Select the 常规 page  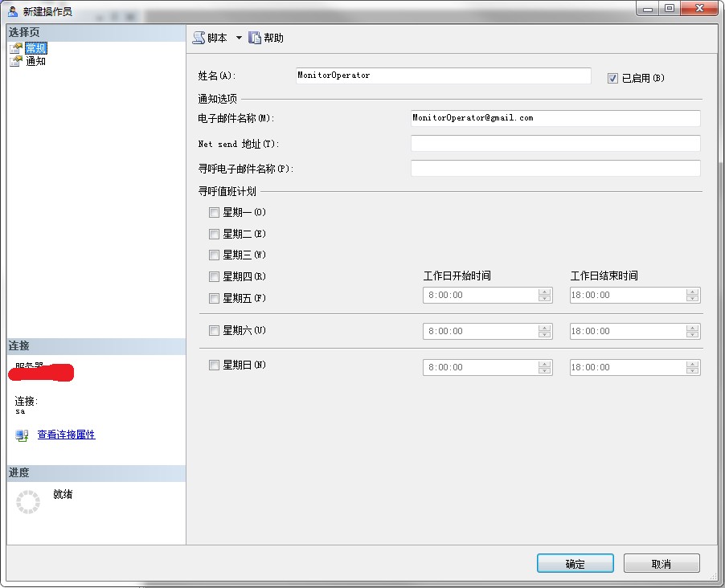(x=35, y=48)
